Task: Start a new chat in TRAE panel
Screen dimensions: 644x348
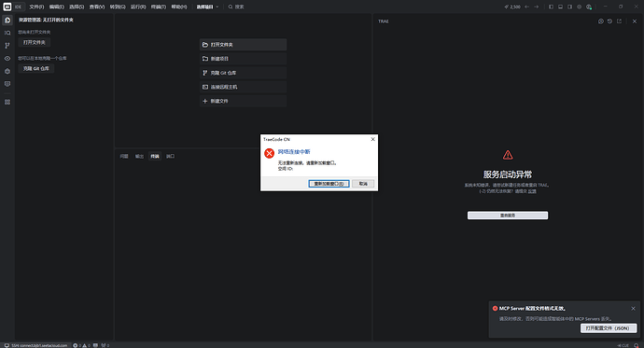Action: point(600,21)
